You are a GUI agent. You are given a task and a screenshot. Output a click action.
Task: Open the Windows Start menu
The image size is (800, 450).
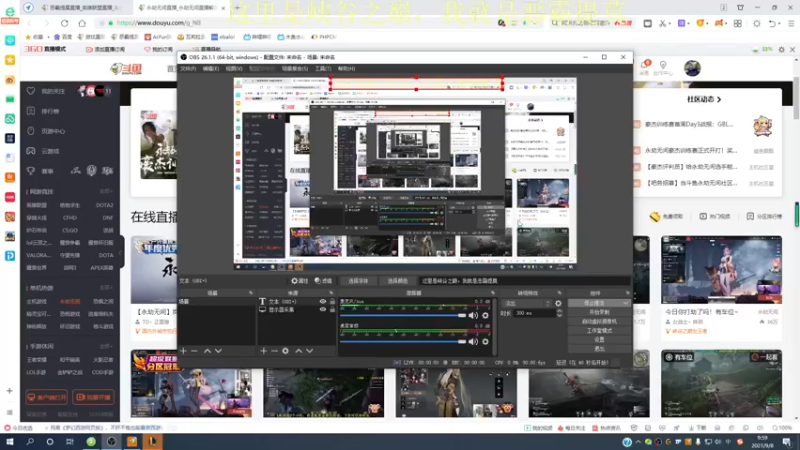10,442
